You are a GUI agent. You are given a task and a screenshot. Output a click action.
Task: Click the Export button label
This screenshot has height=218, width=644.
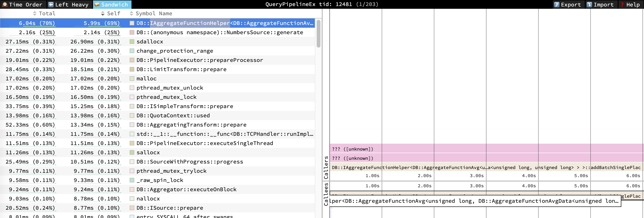click(571, 4)
